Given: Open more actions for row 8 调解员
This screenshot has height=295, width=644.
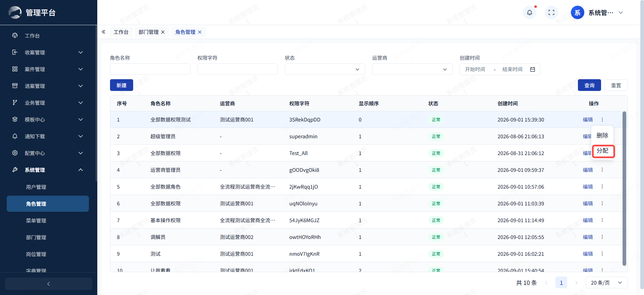Looking at the screenshot, I should point(602,237).
